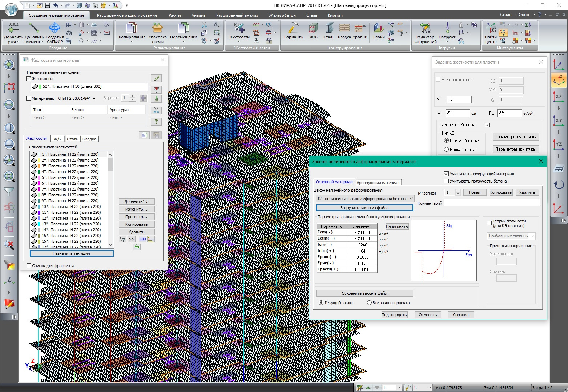Switch to the Армирующий материал tab
568x392 pixels.
[x=378, y=183]
